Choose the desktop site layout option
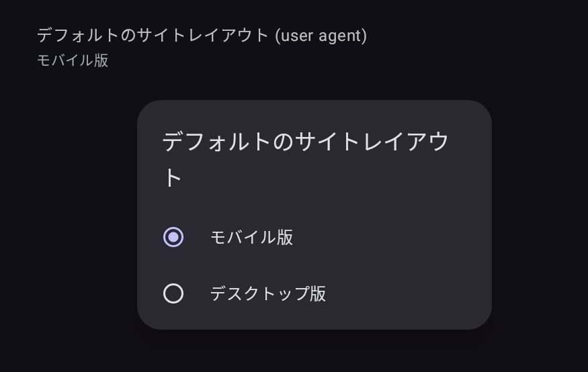 point(267,293)
